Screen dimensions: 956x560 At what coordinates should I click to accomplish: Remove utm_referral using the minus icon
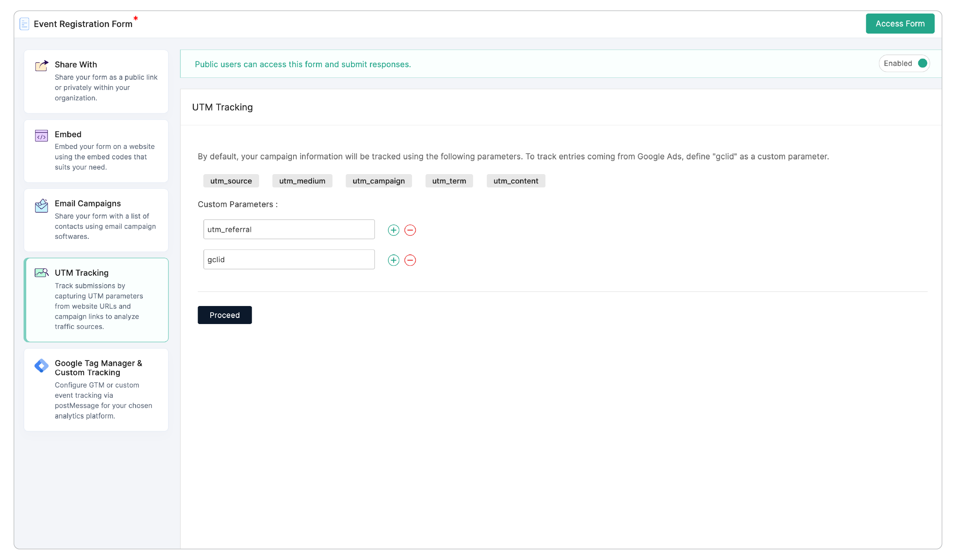click(x=410, y=230)
